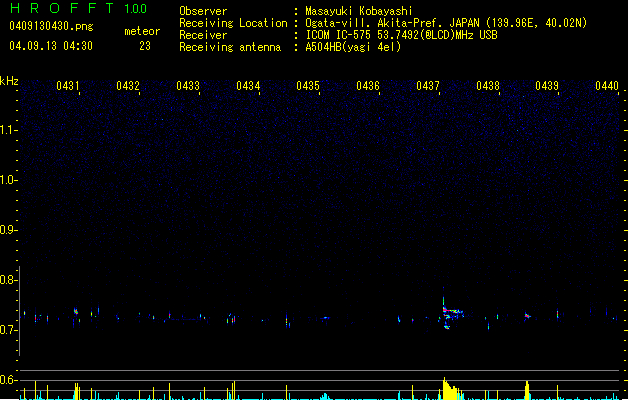Select file name 0409130430.png
The image size is (629, 400).
[51, 26]
